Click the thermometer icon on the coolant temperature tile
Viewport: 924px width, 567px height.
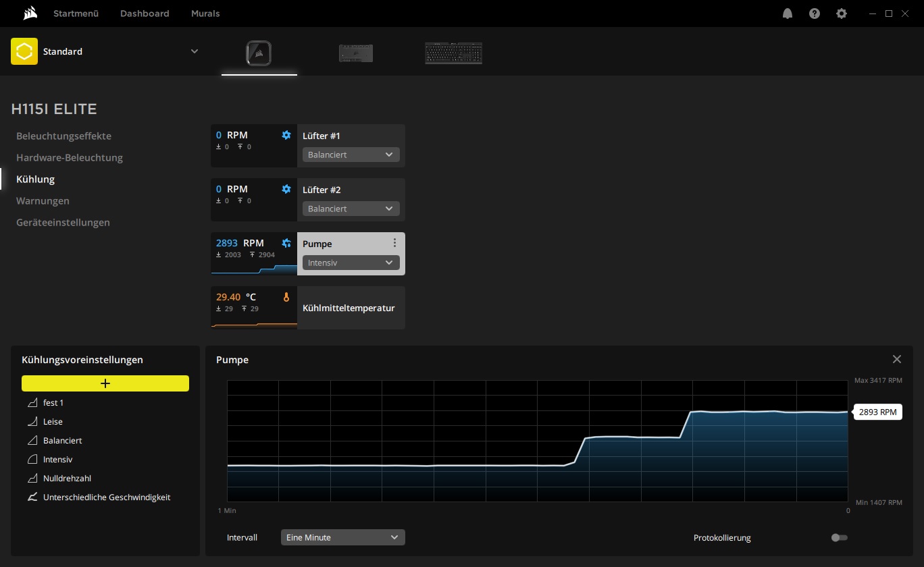tap(286, 297)
